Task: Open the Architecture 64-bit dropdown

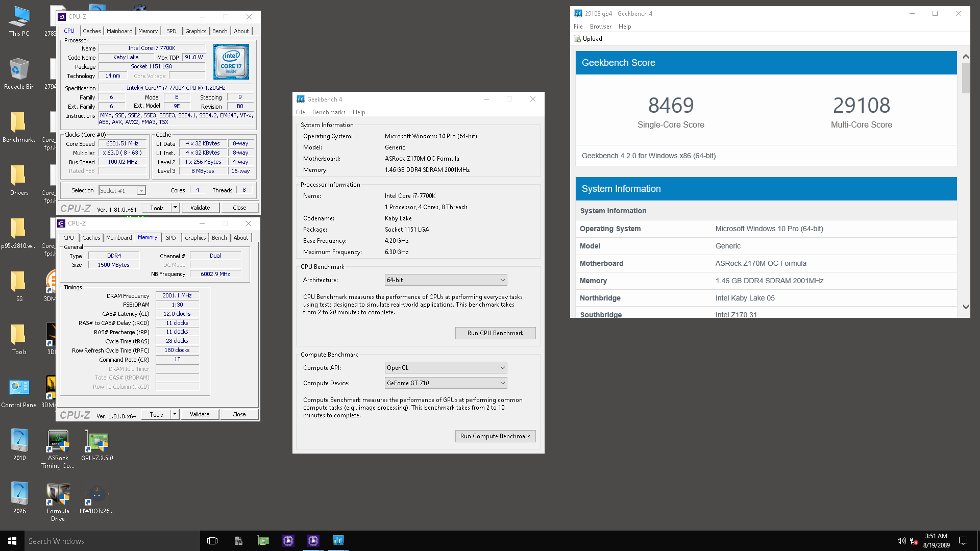Action: tap(446, 280)
